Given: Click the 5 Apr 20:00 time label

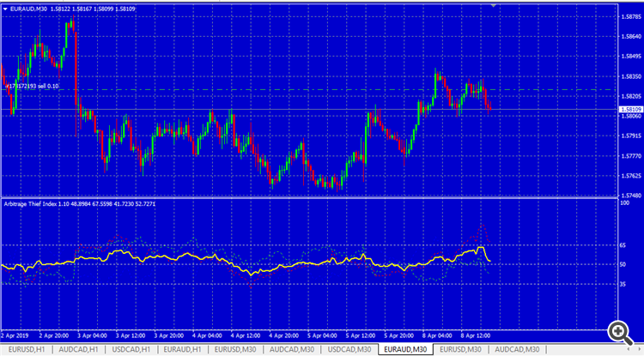Looking at the screenshot, I should [398, 335].
